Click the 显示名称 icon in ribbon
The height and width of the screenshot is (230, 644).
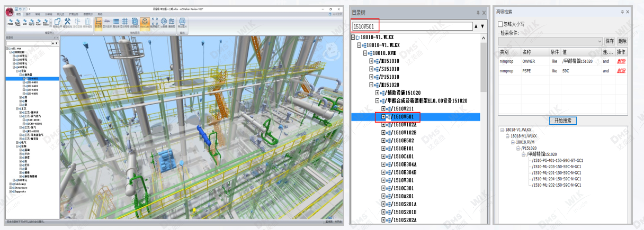tap(107, 22)
